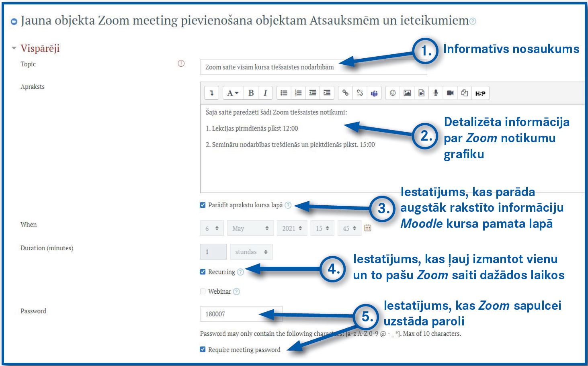Screen dimensions: 588x366
Task: Open help for the Recurring option
Action: click(240, 272)
